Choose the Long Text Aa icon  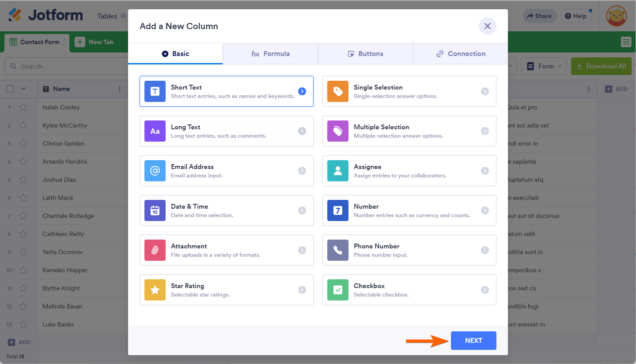click(155, 131)
